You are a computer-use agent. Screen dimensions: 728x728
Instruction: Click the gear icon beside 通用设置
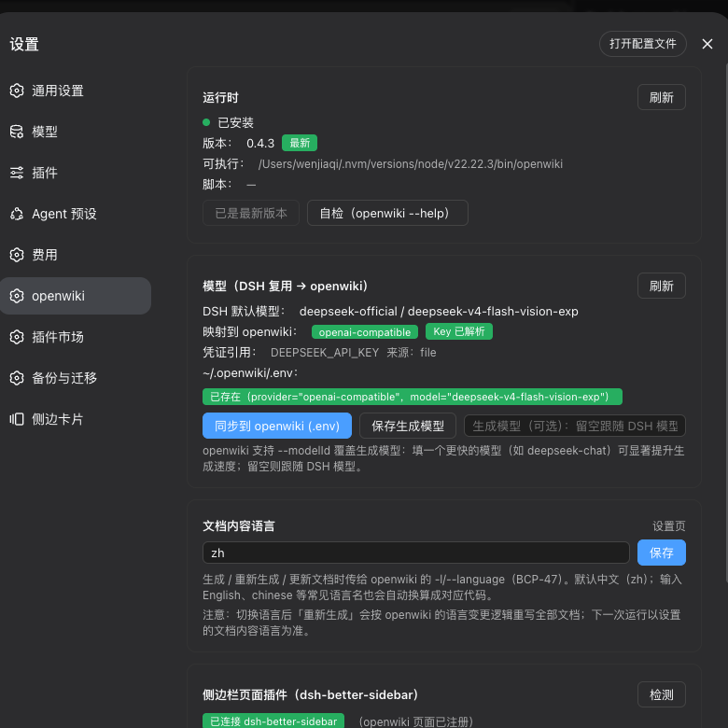17,91
